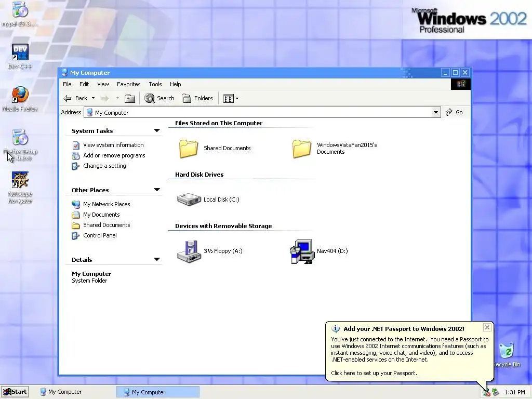This screenshot has height=399, width=532.
Task: Click the Windows flag throbber icon
Action: (x=461, y=84)
